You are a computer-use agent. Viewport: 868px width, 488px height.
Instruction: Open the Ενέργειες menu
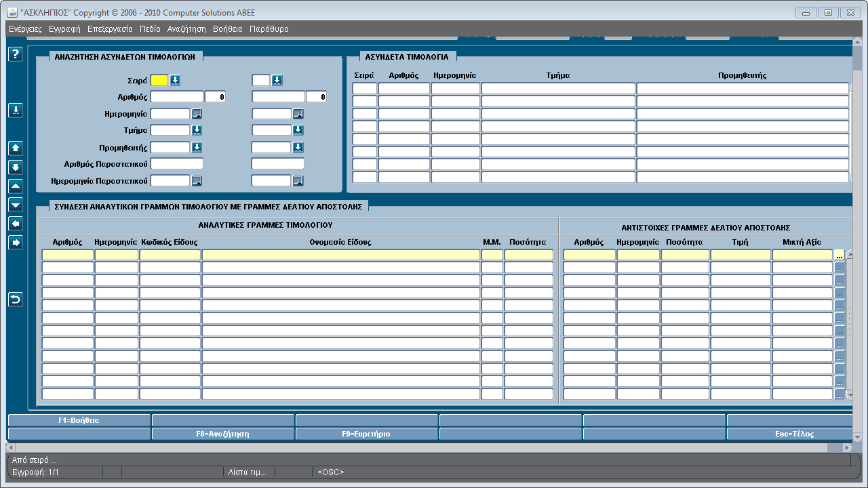25,29
